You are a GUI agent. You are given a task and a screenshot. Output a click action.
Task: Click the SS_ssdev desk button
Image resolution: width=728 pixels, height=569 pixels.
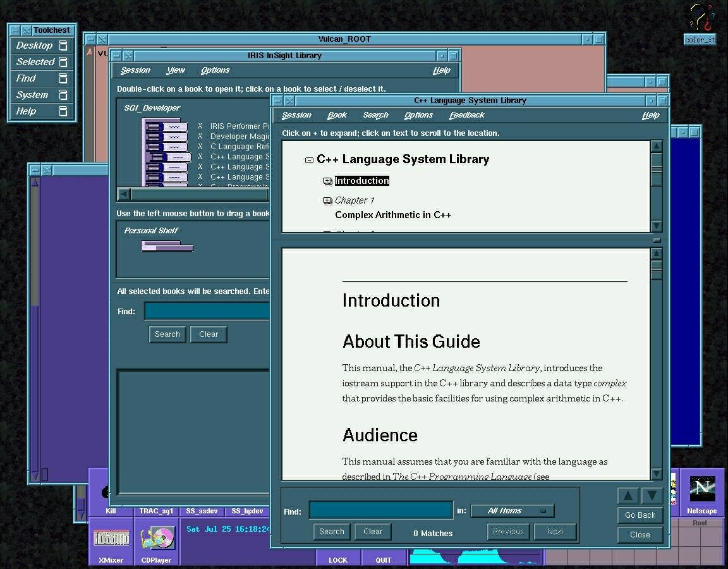pyautogui.click(x=202, y=511)
